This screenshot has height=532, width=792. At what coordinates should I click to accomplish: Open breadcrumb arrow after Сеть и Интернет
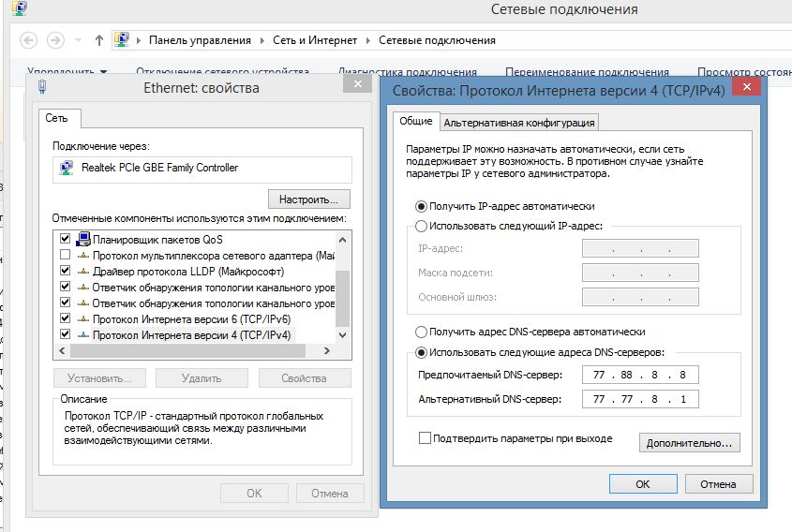[x=368, y=40]
